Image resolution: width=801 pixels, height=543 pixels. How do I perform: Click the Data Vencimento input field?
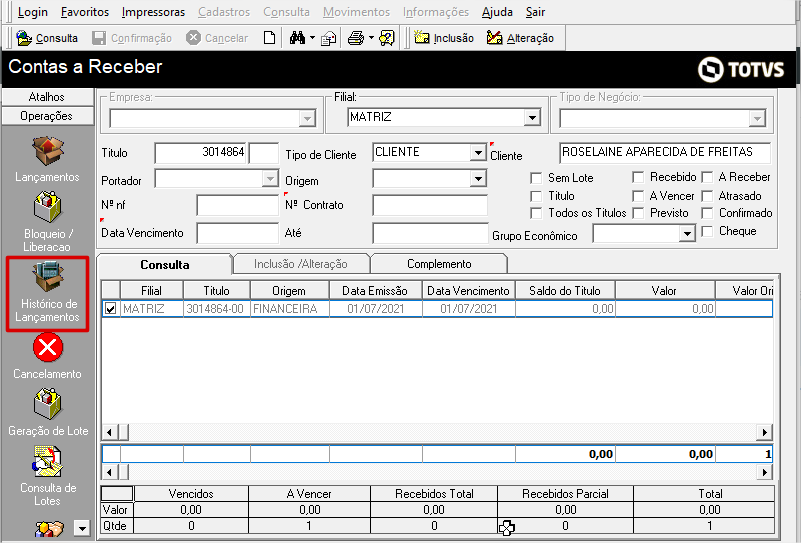pyautogui.click(x=238, y=233)
